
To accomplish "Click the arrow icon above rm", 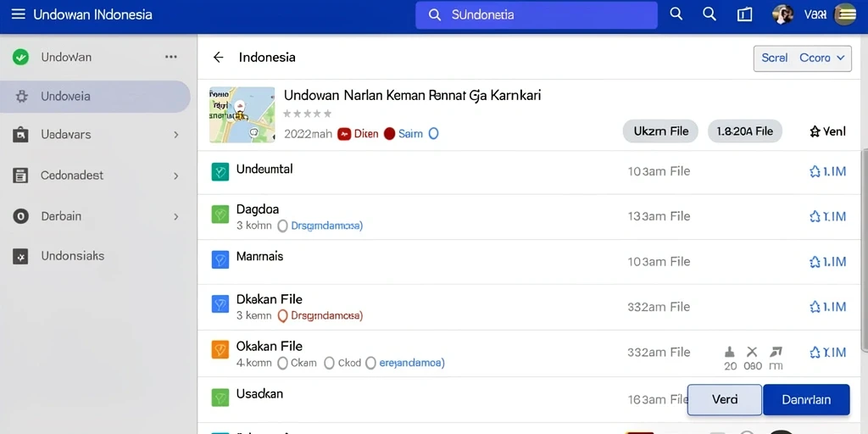I will [x=776, y=351].
